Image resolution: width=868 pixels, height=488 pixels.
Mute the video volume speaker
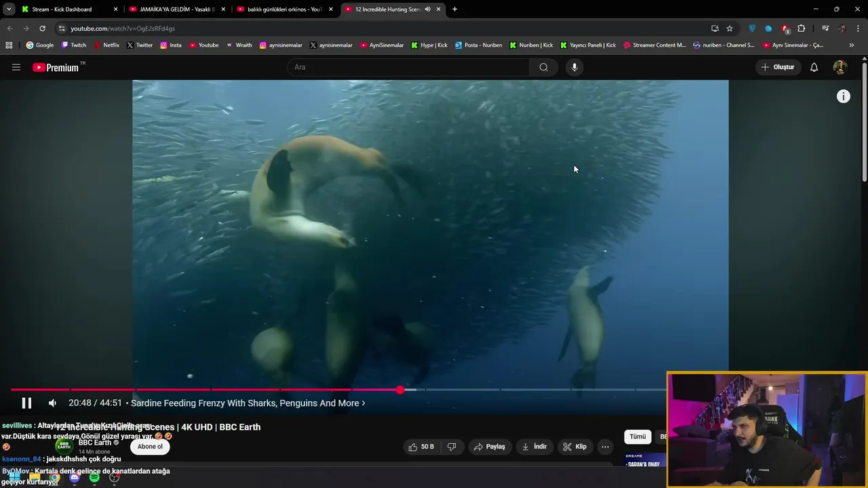(52, 403)
